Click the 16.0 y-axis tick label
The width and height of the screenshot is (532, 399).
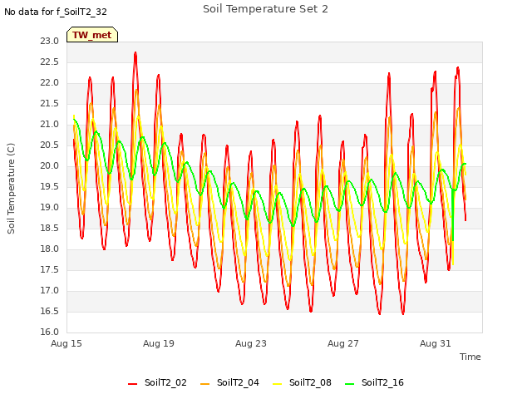50,332
